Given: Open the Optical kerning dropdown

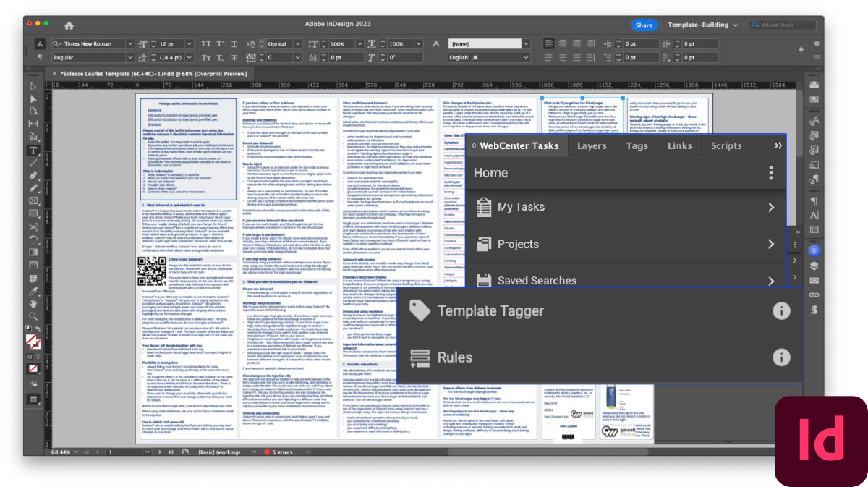Looking at the screenshot, I should click(299, 43).
